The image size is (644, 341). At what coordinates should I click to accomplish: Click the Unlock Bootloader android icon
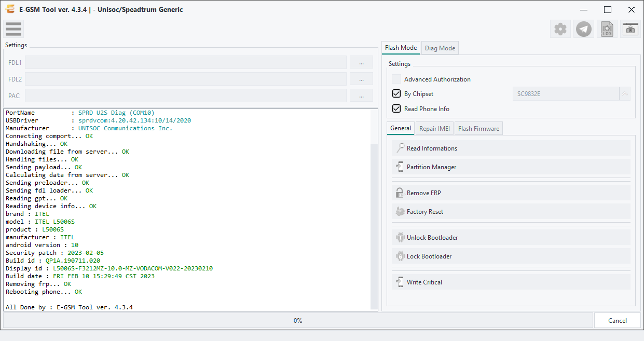[x=400, y=237]
